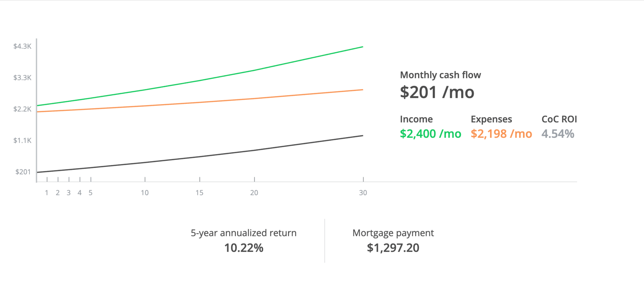Click the green income line endpoint
The height and width of the screenshot is (298, 644).
pos(363,47)
